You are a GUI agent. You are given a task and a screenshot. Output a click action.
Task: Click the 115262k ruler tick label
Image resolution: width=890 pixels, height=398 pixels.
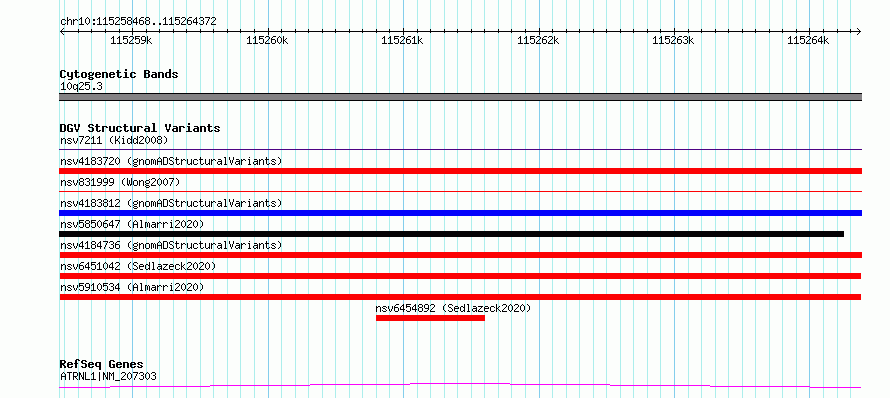tap(538, 40)
